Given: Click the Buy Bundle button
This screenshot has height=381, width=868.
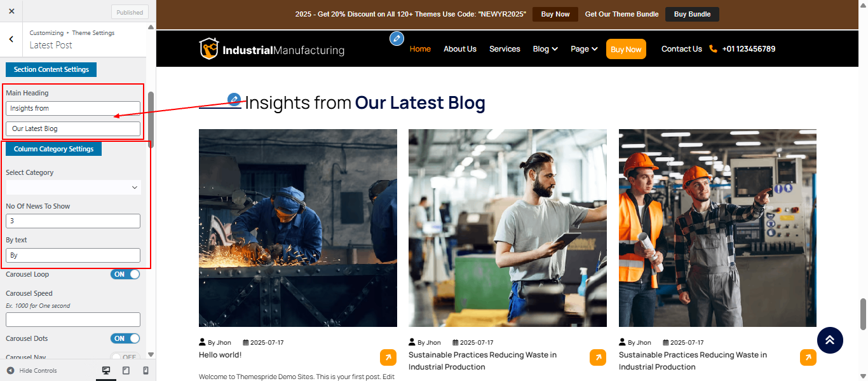Looking at the screenshot, I should [692, 14].
